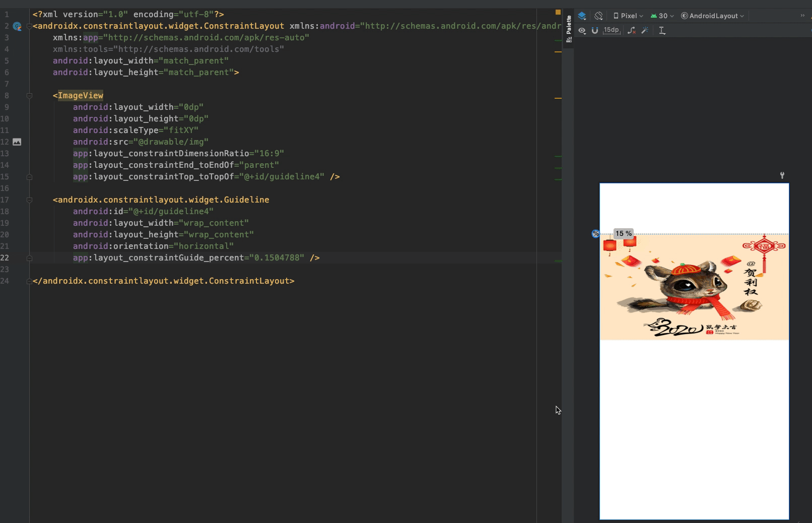Click the clear all constraints icon
Image resolution: width=812 pixels, height=523 pixels.
pyautogui.click(x=631, y=30)
